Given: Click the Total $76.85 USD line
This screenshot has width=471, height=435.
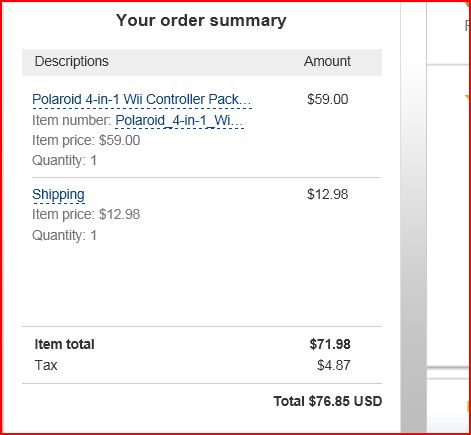Looking at the screenshot, I should 328,401.
